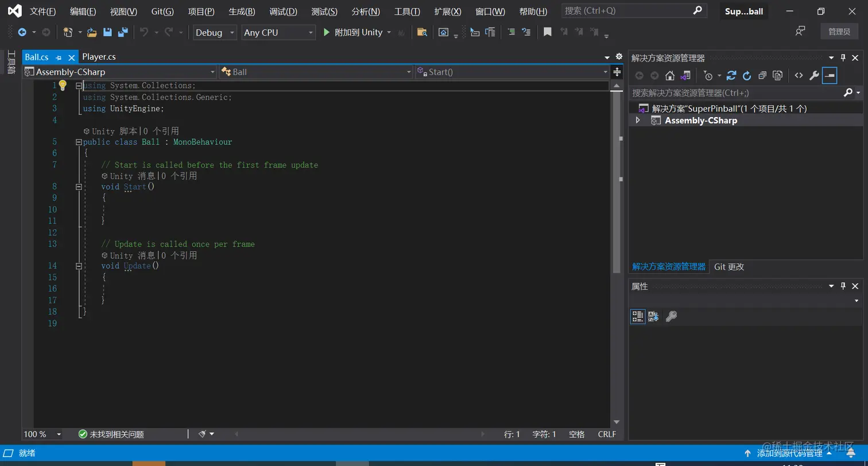868x466 pixels.
Task: Click 未找到相关问题 status indicator
Action: tap(111, 434)
